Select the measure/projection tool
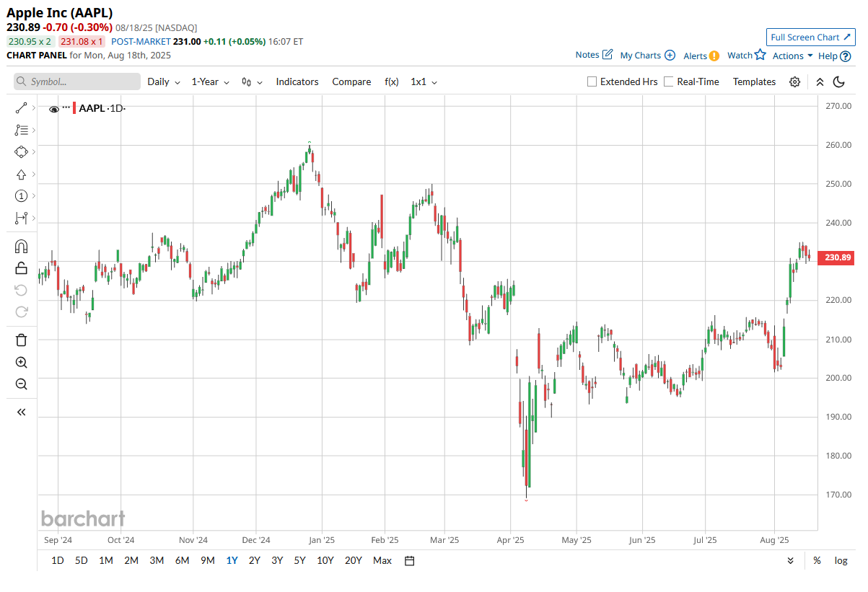Screen dimensions: 868x592 point(21,218)
